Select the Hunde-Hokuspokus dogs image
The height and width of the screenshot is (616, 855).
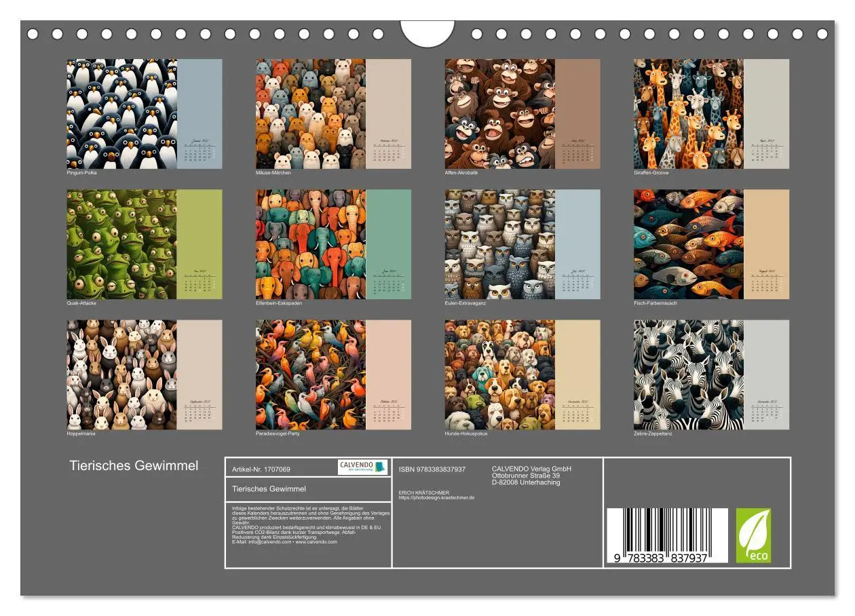pos(500,374)
